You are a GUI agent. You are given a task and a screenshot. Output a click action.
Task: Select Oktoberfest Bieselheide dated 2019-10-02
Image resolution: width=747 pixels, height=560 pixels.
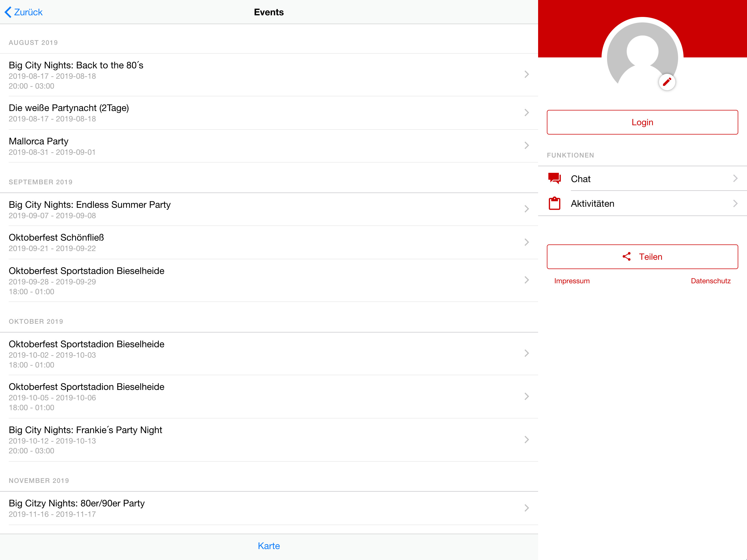(x=269, y=354)
